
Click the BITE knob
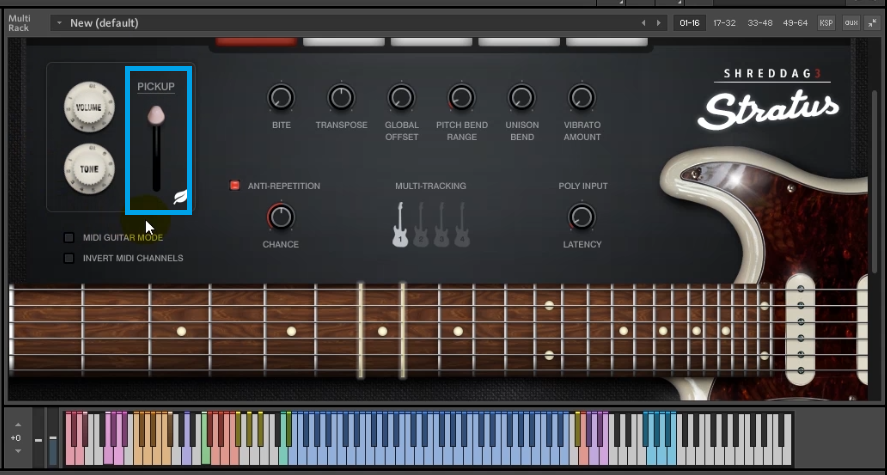[281, 98]
